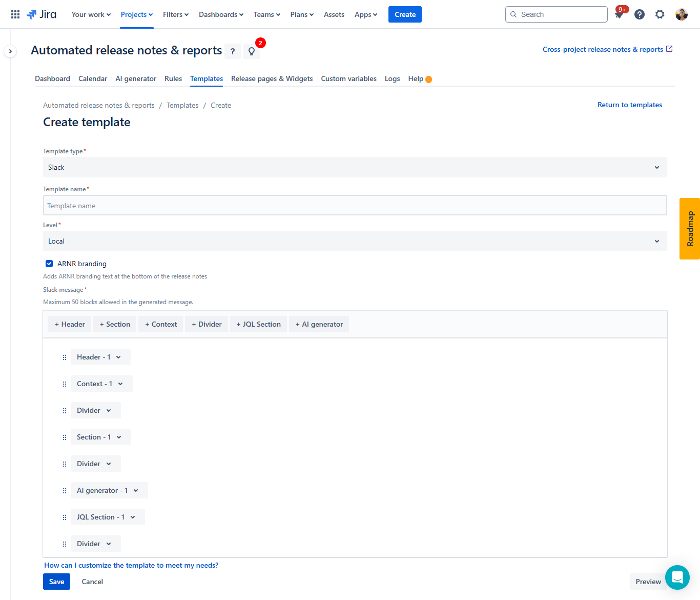The width and height of the screenshot is (700, 600).
Task: Add a Header block
Action: (70, 324)
